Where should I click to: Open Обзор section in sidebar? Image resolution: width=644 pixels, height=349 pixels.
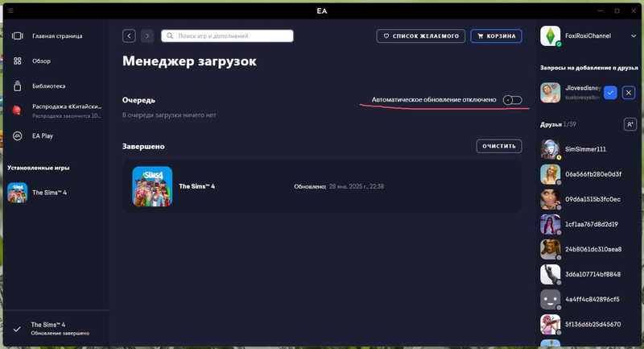(41, 60)
